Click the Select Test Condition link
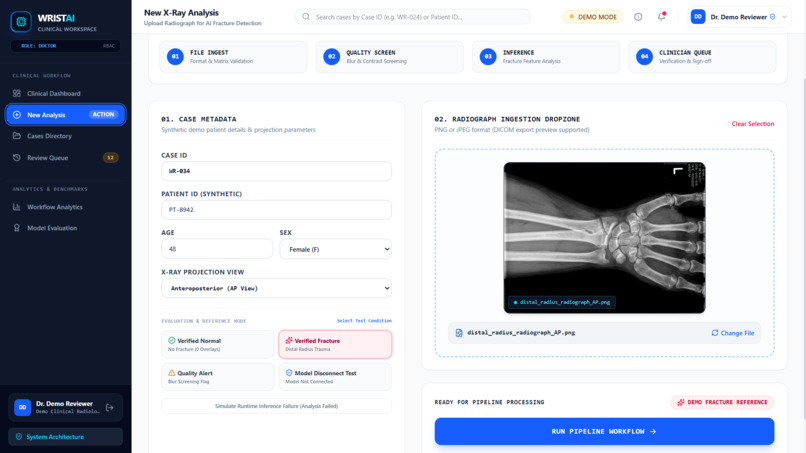 [x=364, y=321]
